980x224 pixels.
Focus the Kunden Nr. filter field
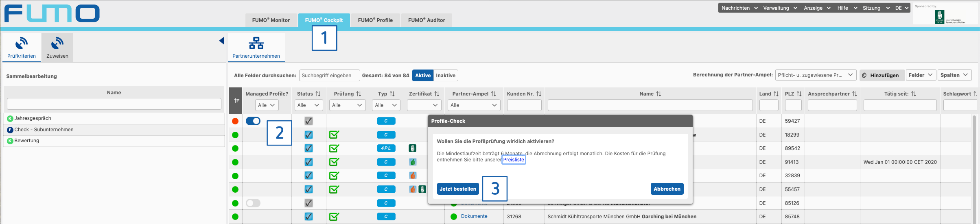point(524,105)
